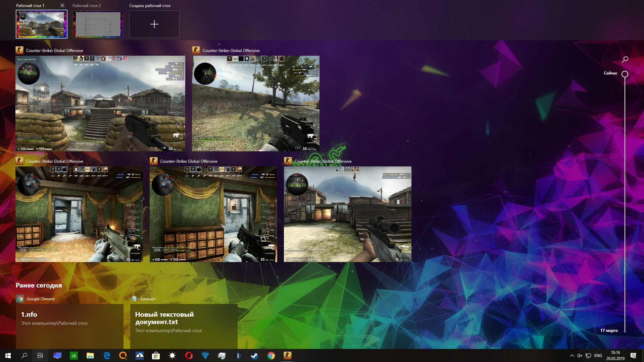Toggle Task View button on taskbar
644x362 pixels.
tap(40, 356)
